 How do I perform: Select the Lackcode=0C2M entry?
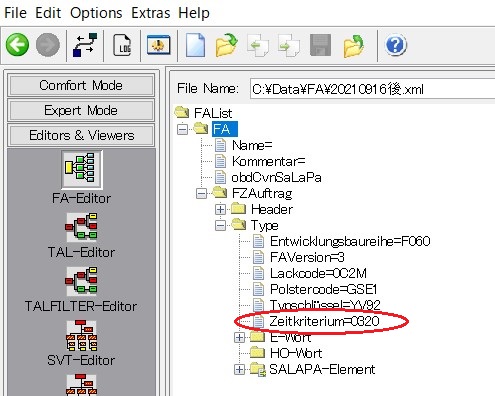pyautogui.click(x=318, y=273)
